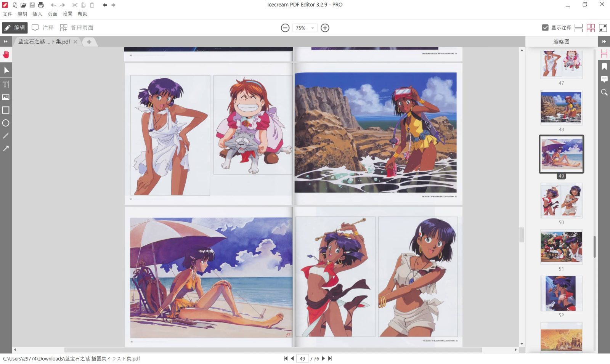The image size is (610, 364).
Task: Cut selection with the scissors icon
Action: 75,5
